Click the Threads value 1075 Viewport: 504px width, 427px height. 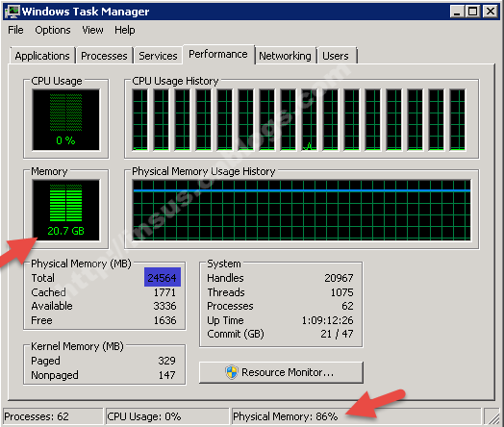click(342, 292)
